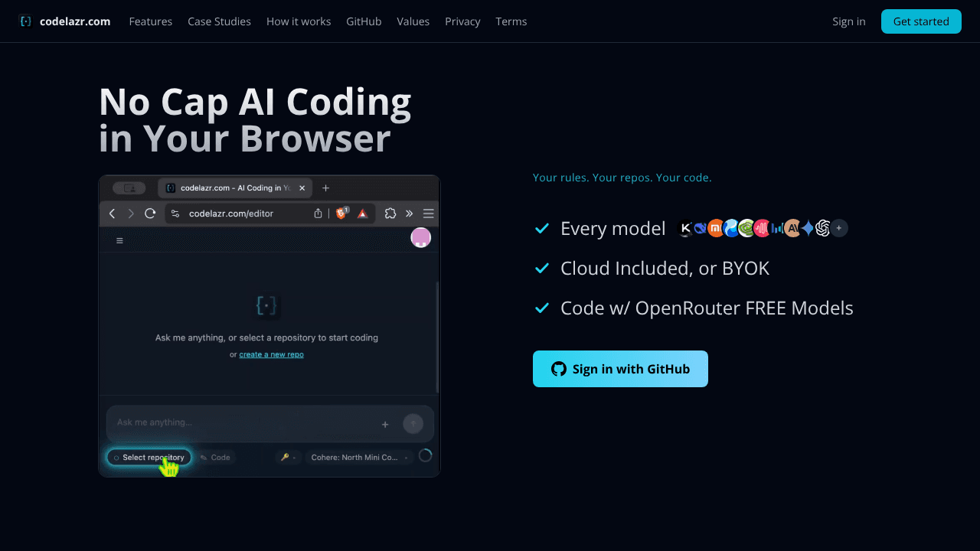Viewport: 980px width, 551px height.
Task: Open the demo editor's hamburger menu icon
Action: pos(119,240)
